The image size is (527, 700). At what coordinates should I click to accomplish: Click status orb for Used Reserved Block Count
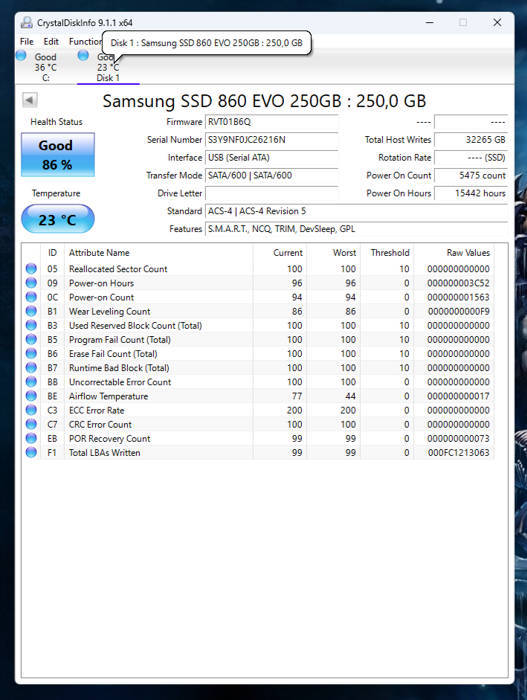coord(31,325)
